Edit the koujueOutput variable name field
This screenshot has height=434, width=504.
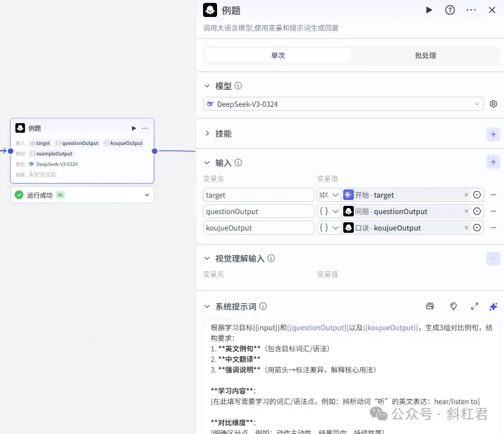[258, 228]
